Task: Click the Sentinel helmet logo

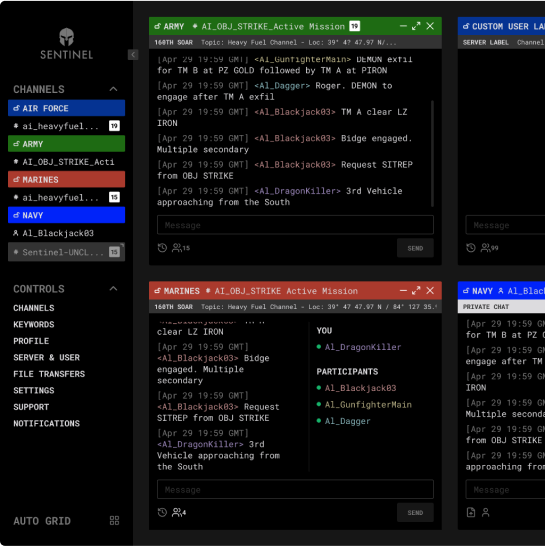Action: tap(66, 37)
